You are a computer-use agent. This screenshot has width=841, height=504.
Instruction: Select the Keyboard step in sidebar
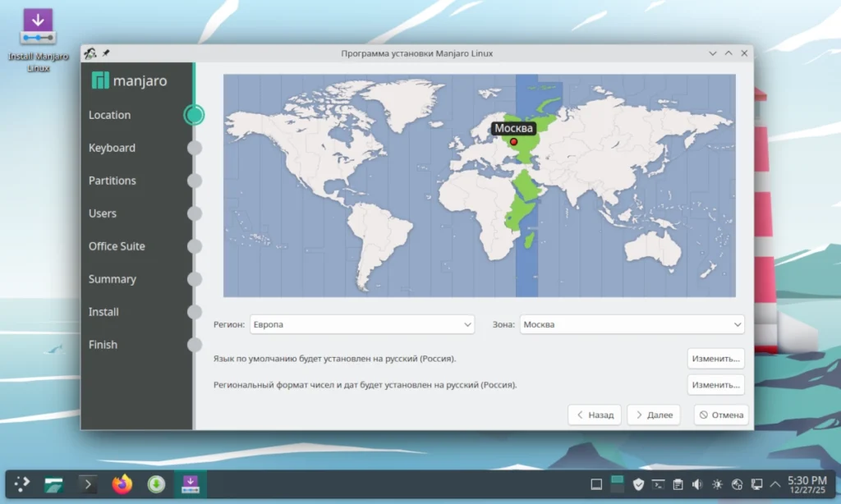[x=112, y=148]
